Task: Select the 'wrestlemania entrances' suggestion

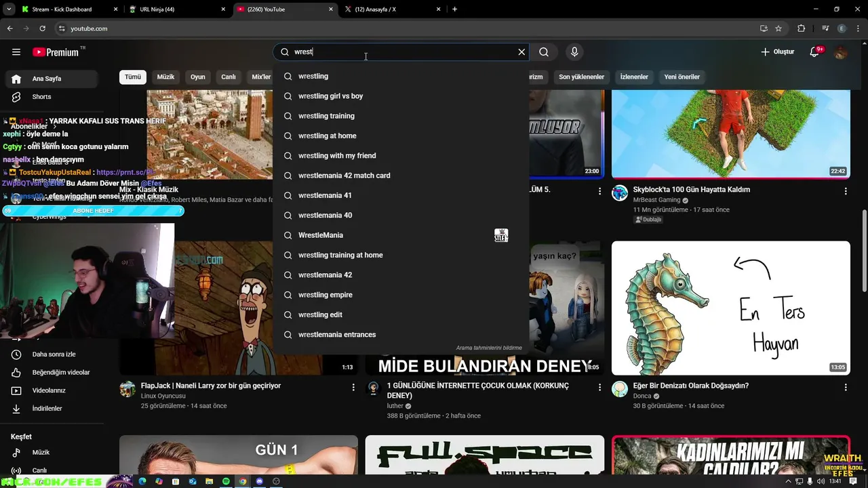Action: pos(401,335)
